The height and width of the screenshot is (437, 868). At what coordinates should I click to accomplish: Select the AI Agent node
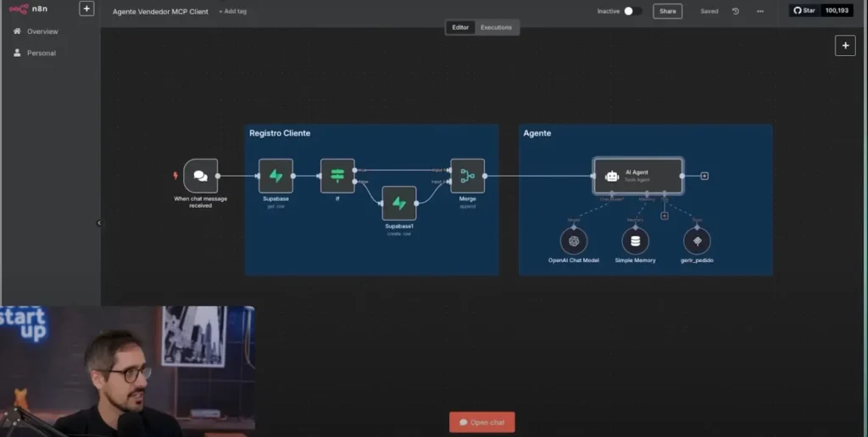pyautogui.click(x=637, y=176)
